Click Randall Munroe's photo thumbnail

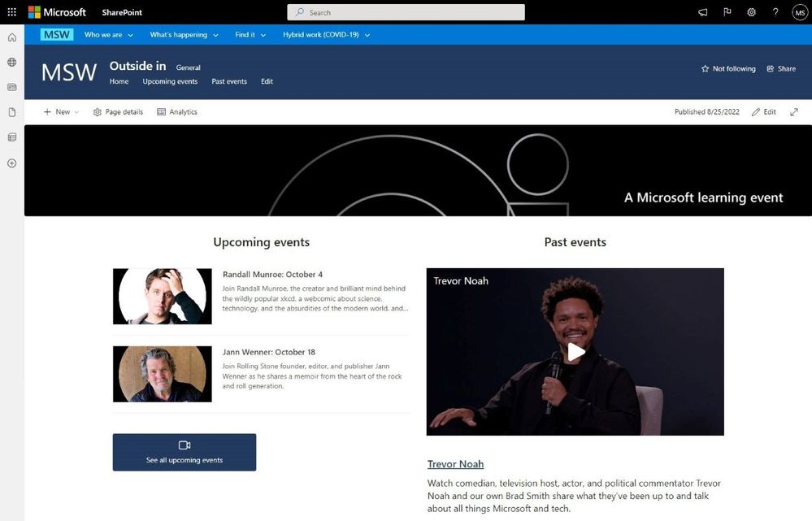[x=162, y=296]
